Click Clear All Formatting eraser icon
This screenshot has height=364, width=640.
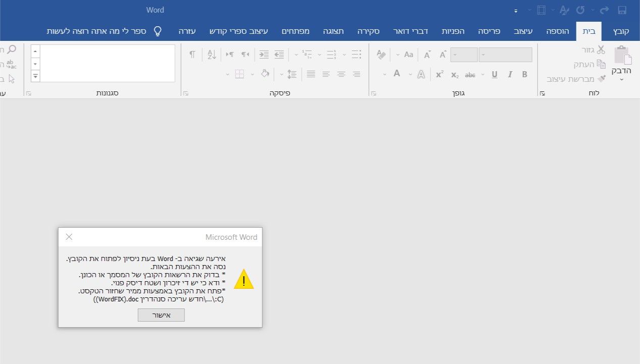pyautogui.click(x=381, y=55)
